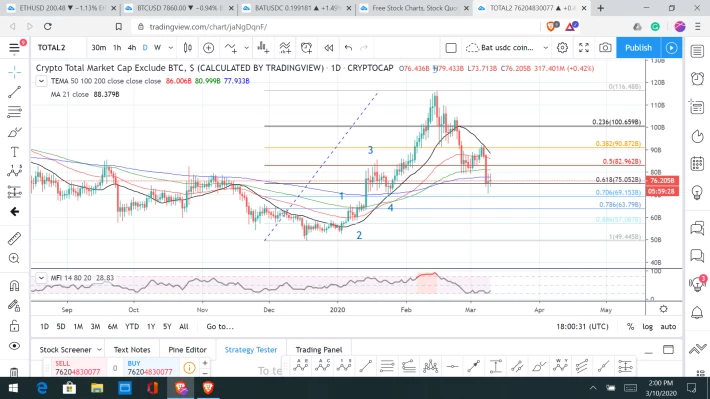Select the zoom in tool

pos(14,259)
